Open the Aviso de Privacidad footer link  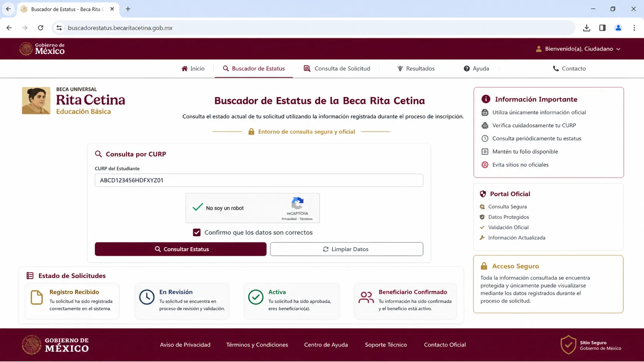tap(185, 345)
